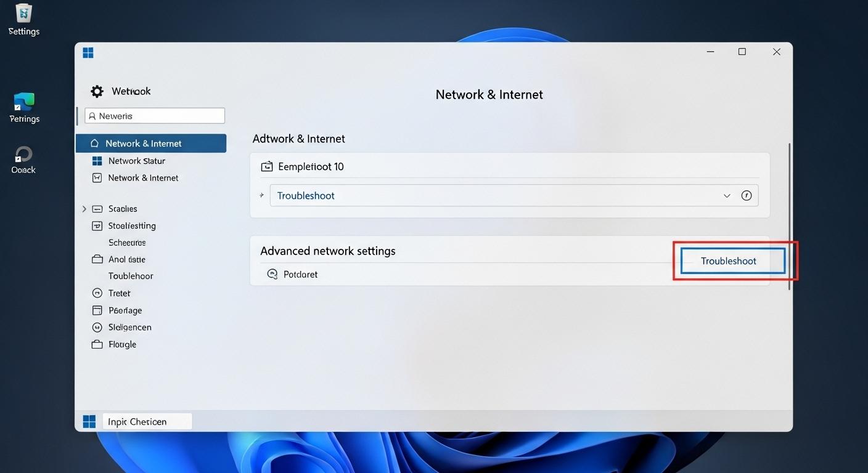Open the Ooack app from the desktop
The height and width of the screenshot is (473, 868).
click(23, 153)
